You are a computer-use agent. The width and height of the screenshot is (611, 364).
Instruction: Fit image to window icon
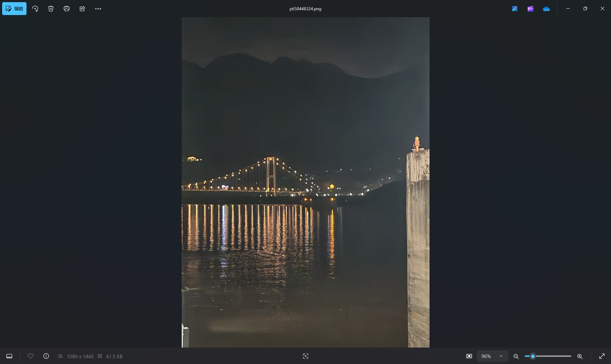click(469, 356)
